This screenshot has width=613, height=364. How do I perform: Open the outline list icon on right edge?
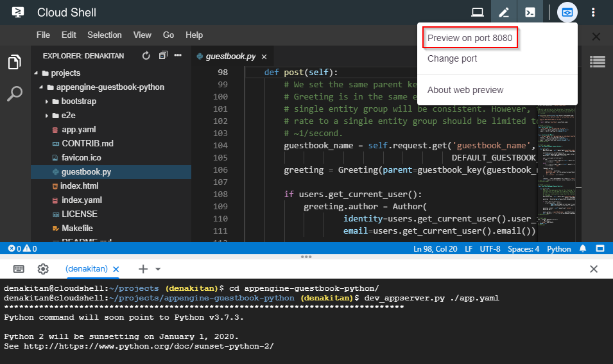pos(598,62)
